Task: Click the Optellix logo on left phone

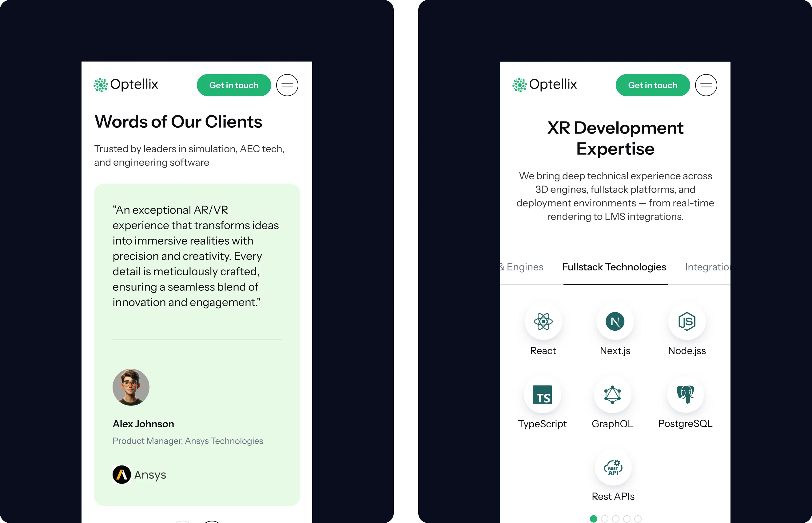Action: [x=126, y=85]
